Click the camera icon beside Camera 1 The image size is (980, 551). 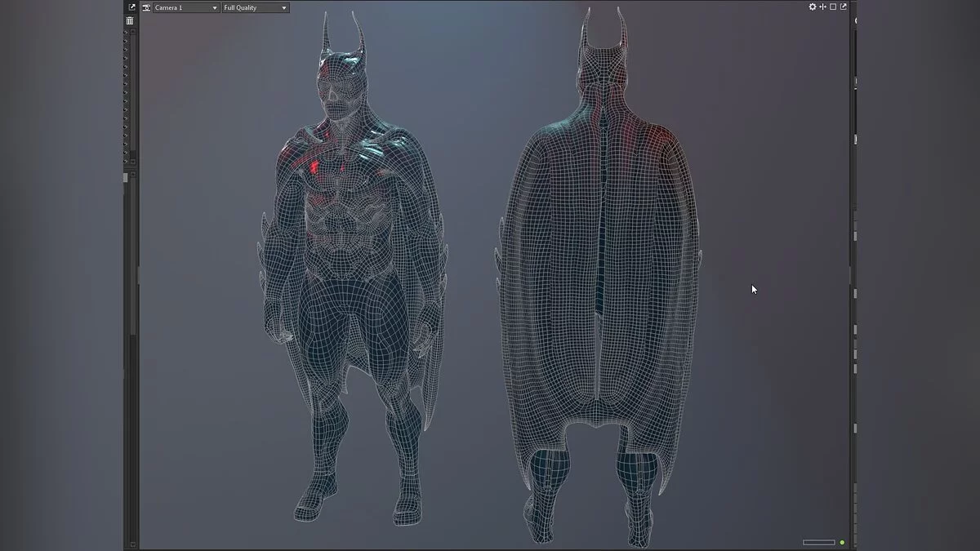coord(146,7)
